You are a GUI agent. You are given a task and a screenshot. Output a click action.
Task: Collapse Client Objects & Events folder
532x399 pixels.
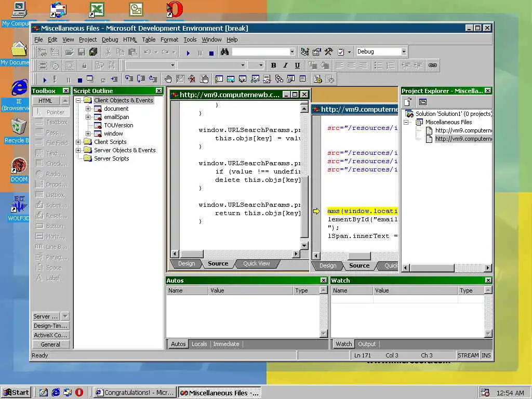pyautogui.click(x=78, y=100)
